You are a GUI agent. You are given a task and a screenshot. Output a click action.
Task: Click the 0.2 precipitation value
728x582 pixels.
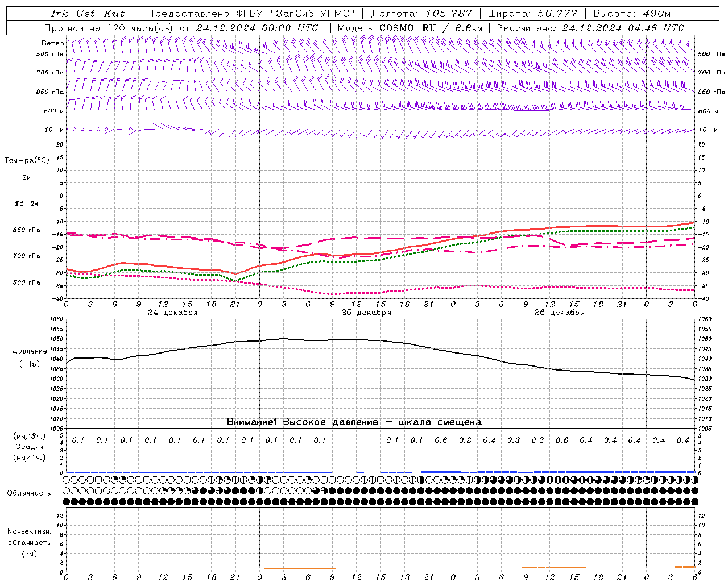[x=465, y=440]
